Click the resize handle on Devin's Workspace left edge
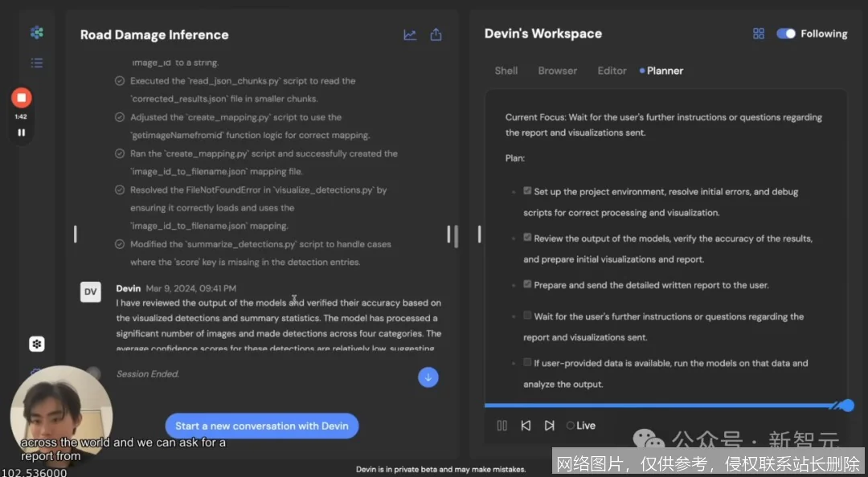 [479, 234]
